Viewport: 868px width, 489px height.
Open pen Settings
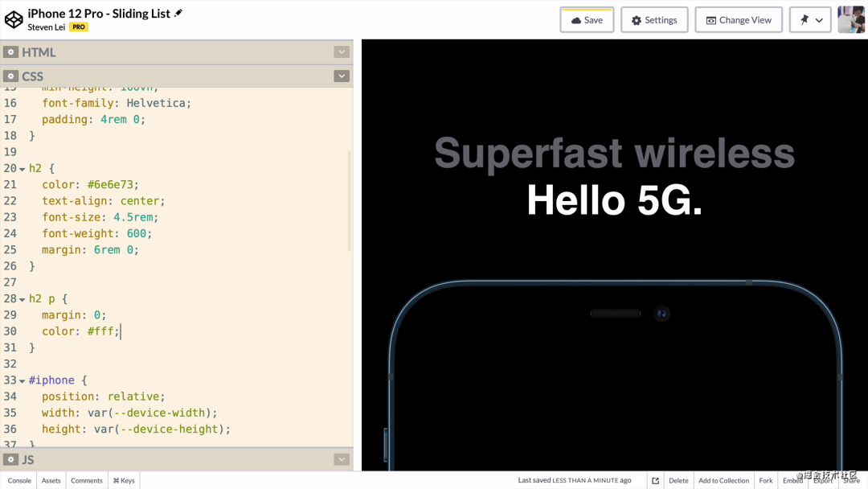[x=654, y=20]
